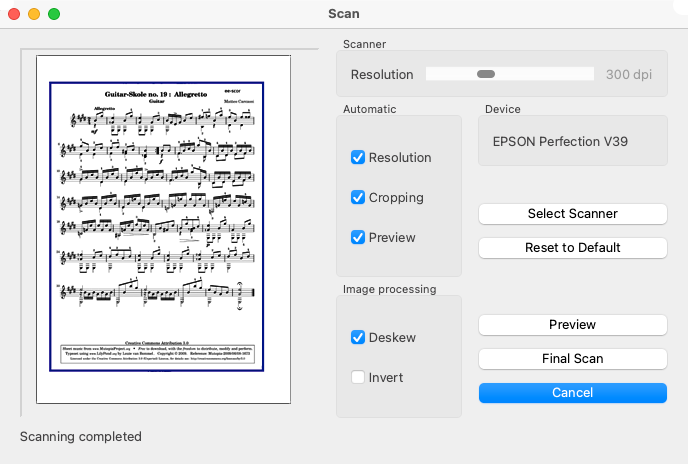Click the Device section label
The image size is (688, 464).
tap(502, 109)
